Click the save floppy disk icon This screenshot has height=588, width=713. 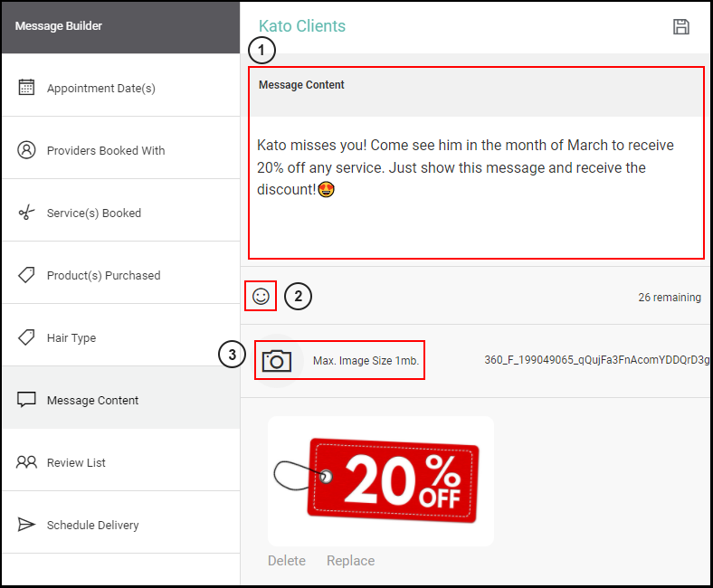pyautogui.click(x=680, y=27)
